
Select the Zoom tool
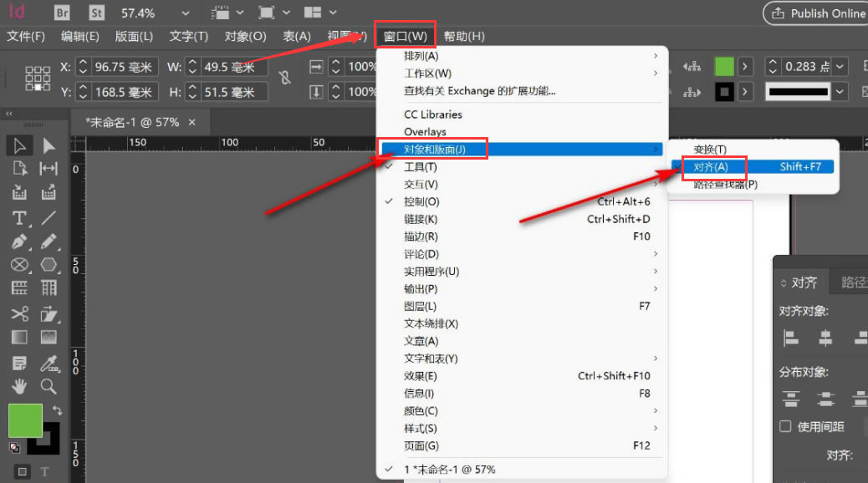[x=49, y=386]
